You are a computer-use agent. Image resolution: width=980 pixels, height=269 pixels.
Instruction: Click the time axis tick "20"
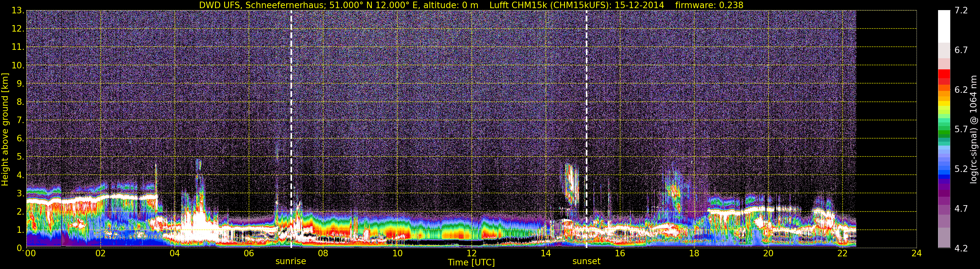[x=768, y=253]
